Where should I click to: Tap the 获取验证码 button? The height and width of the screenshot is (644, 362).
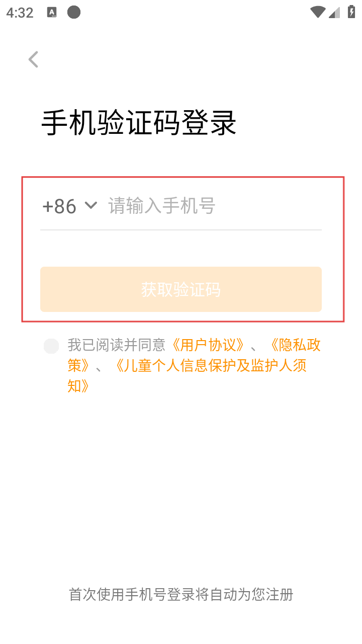[x=181, y=289]
